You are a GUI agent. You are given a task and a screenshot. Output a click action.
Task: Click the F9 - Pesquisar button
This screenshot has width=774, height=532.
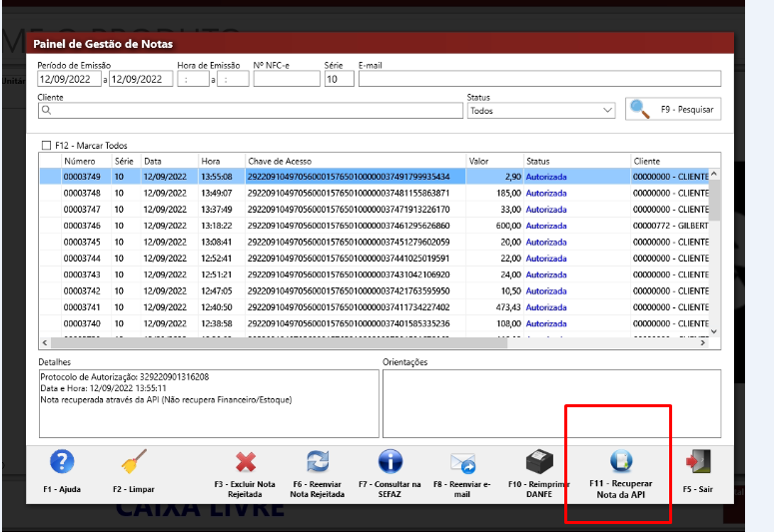673,109
